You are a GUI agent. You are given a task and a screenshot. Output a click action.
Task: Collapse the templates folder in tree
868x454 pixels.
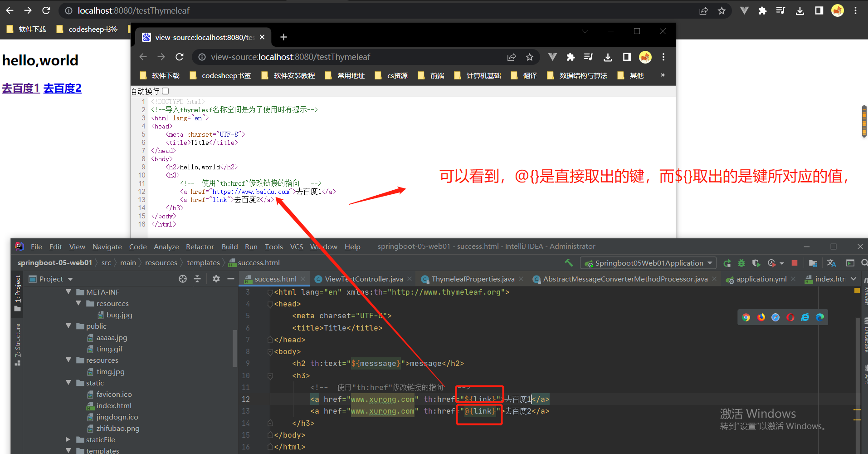pos(68,450)
